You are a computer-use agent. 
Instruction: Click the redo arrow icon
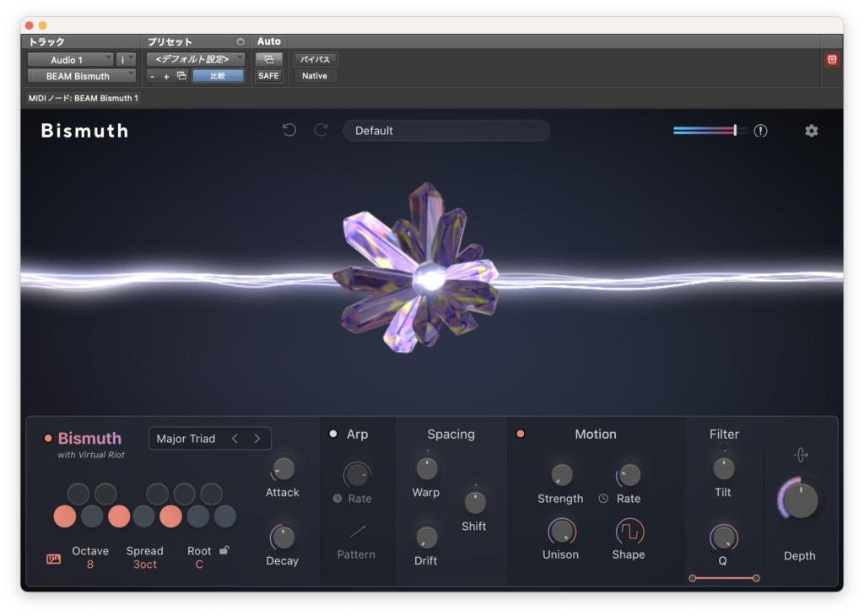(x=321, y=130)
